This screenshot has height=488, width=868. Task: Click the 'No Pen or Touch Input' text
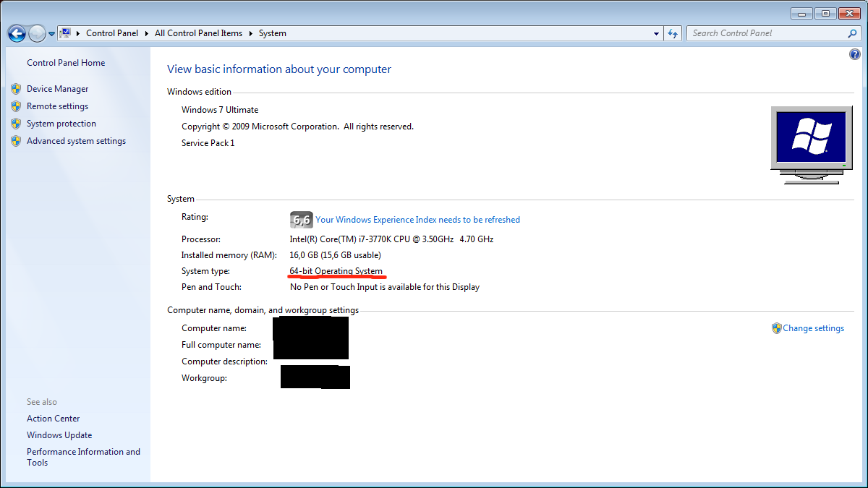(385, 287)
